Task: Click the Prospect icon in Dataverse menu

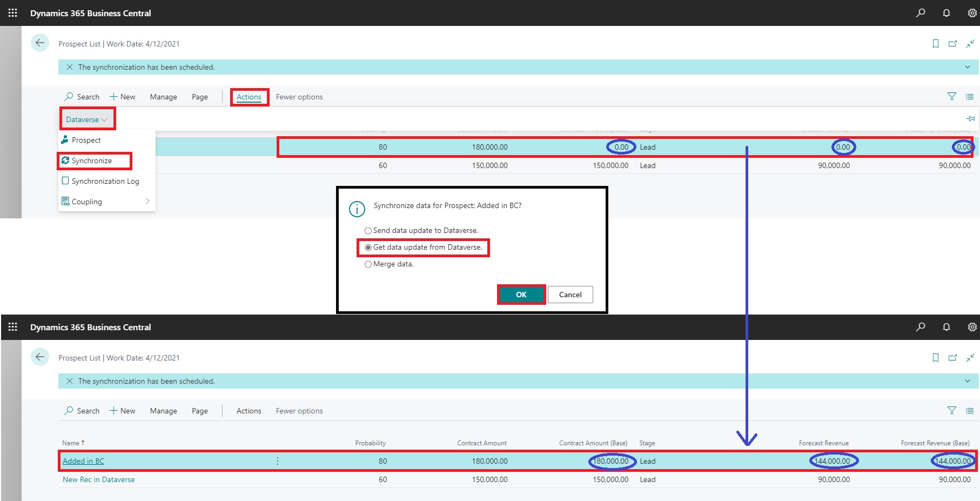Action: (65, 140)
